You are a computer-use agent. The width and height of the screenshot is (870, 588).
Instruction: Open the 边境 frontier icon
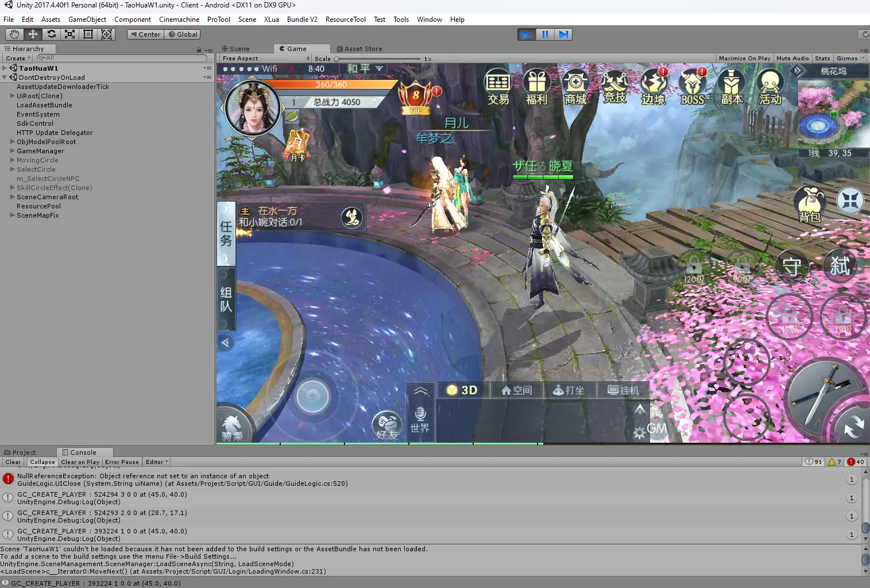pyautogui.click(x=654, y=87)
